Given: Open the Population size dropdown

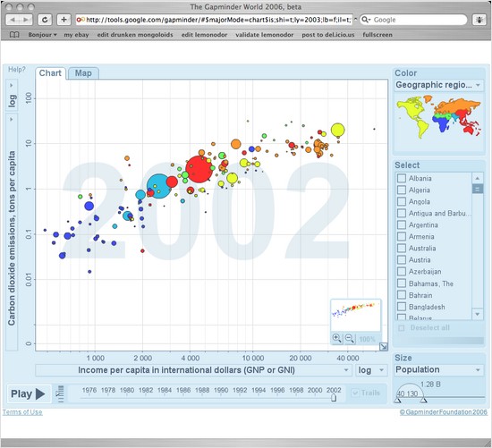Looking at the screenshot, I should pyautogui.click(x=438, y=370).
